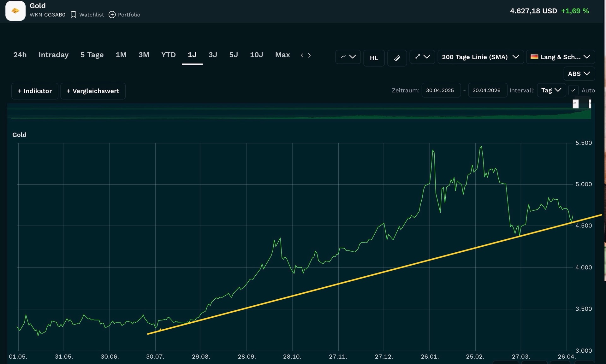Click the + Vergleichswert button
This screenshot has height=364, width=606.
(x=93, y=91)
